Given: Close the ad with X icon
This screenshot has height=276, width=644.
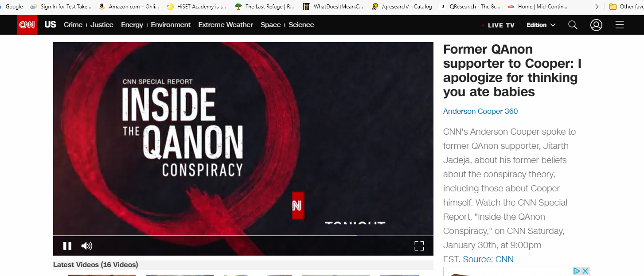Looking at the screenshot, I should point(585,271).
